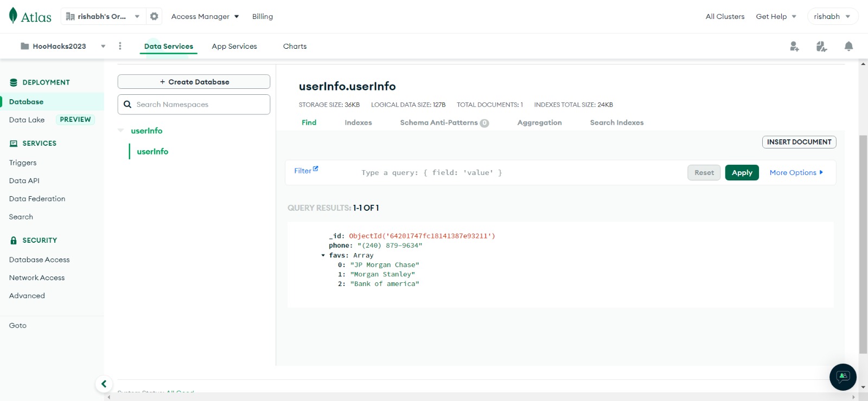Image resolution: width=868 pixels, height=401 pixels.
Task: Open the notifications bell
Action: 848,47
